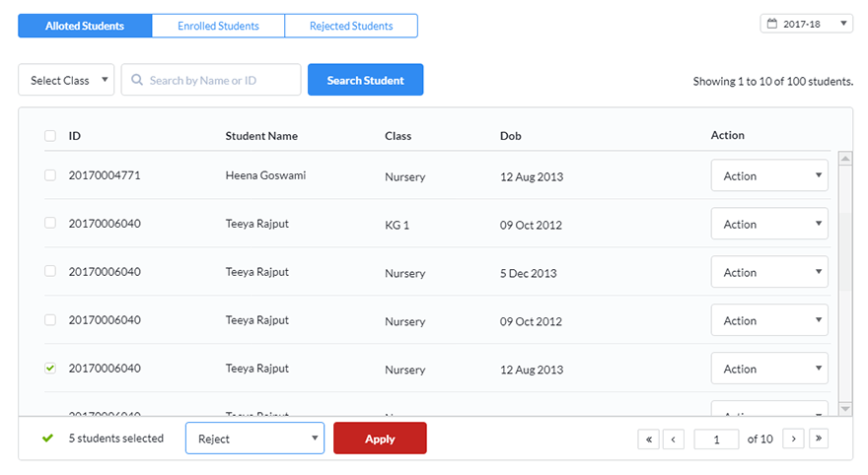
Task: Click the name Heena Goswami
Action: click(265, 175)
